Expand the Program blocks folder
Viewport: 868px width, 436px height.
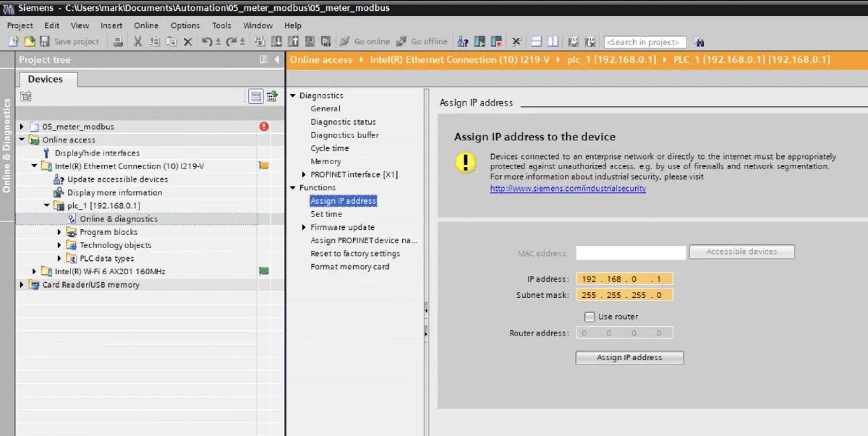(x=59, y=232)
